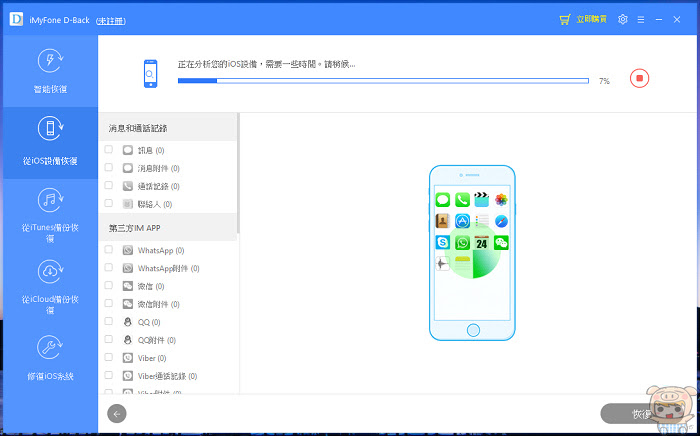Open Recover from iCloud Backup mode

click(x=50, y=287)
